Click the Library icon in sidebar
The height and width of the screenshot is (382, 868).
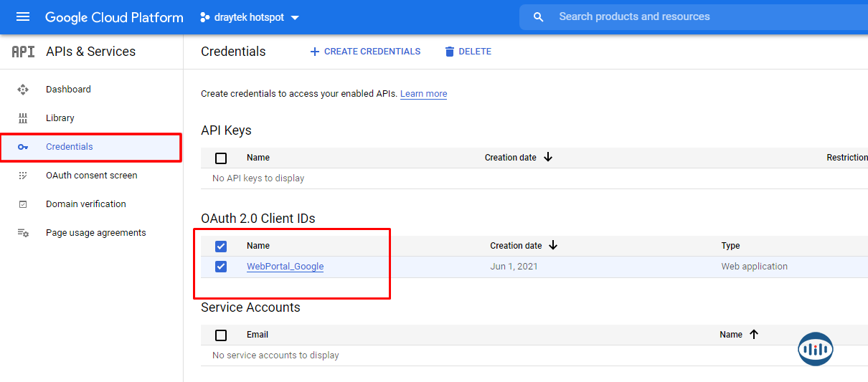coord(23,118)
